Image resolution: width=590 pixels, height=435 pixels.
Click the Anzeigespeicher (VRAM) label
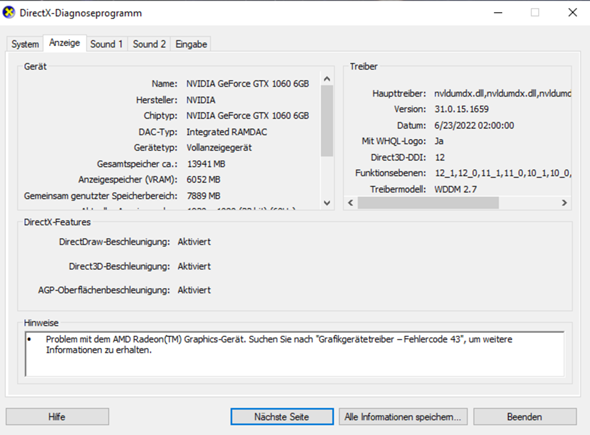click(128, 180)
